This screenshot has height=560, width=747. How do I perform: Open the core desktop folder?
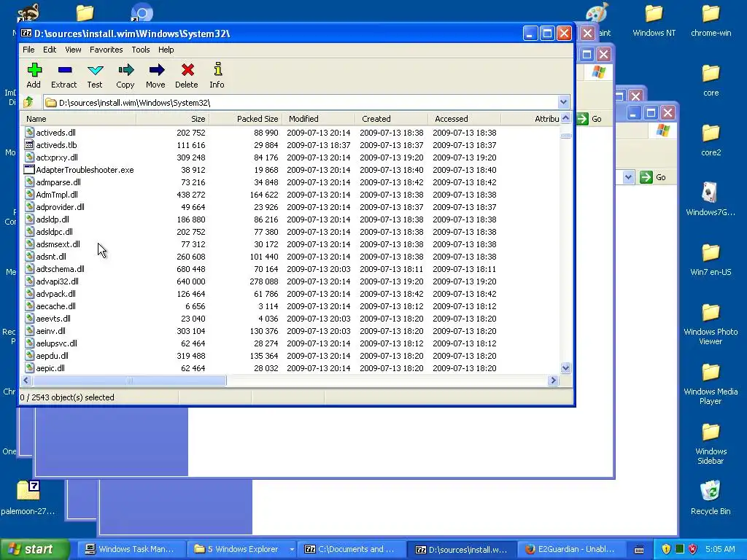click(711, 74)
